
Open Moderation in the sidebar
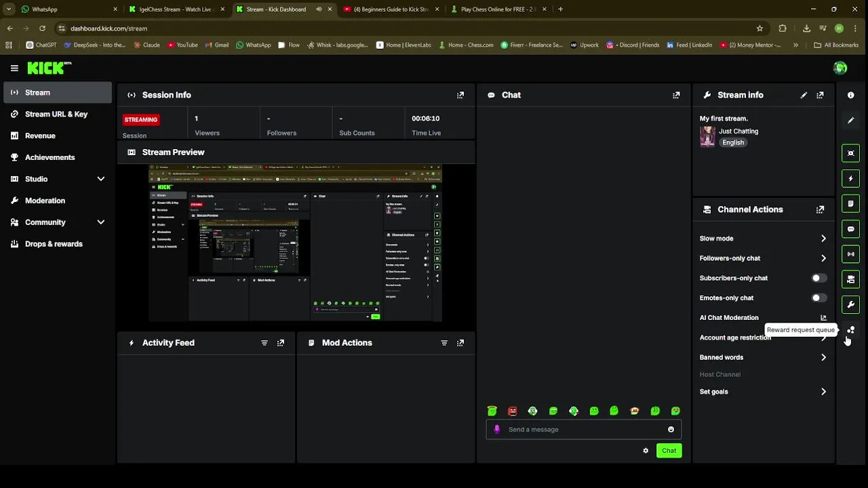(x=58, y=201)
